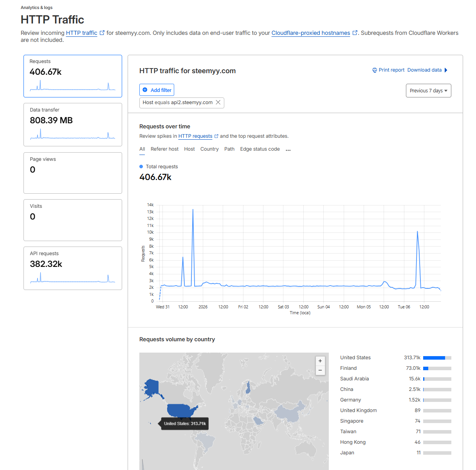Viewport: 476px width, 470px height.
Task: Click external link icon after Cloudflare-proxied hostnames
Action: click(x=355, y=33)
